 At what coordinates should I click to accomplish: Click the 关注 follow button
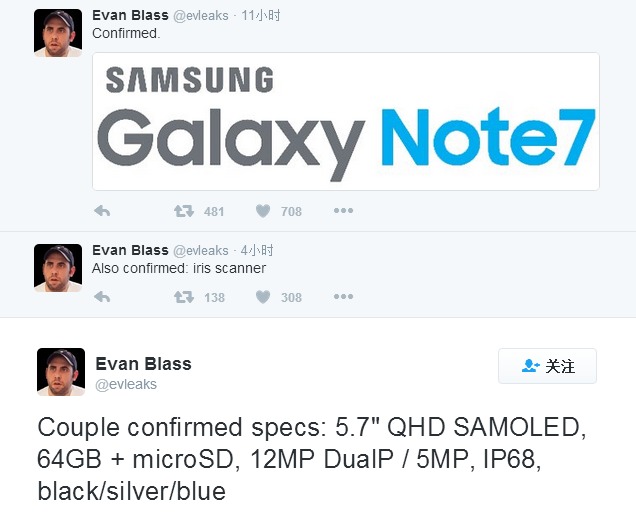(547, 366)
